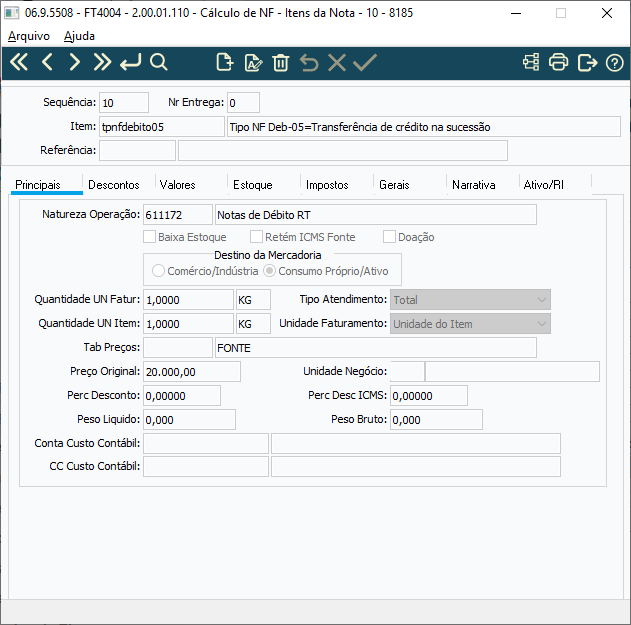The height and width of the screenshot is (625, 631).
Task: Open the search magnifier icon
Action: (x=159, y=62)
